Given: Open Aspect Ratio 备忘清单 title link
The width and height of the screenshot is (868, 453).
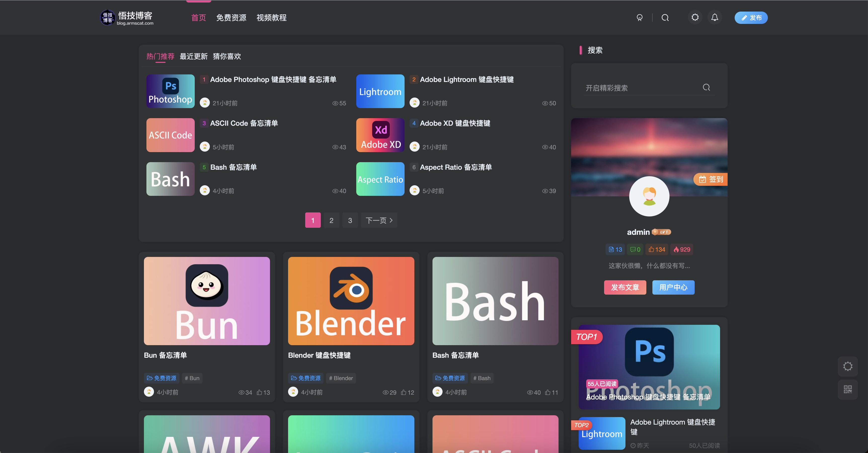Looking at the screenshot, I should [x=456, y=167].
